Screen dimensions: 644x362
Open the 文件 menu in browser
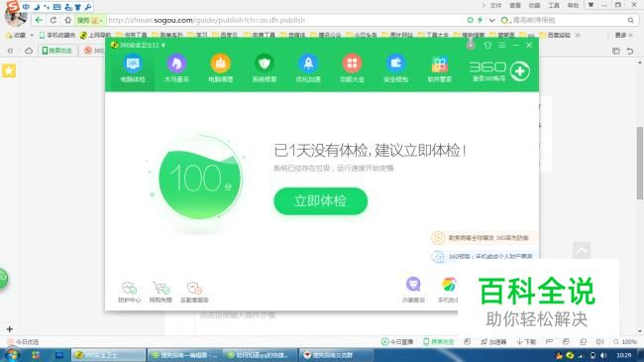pyautogui.click(x=496, y=5)
